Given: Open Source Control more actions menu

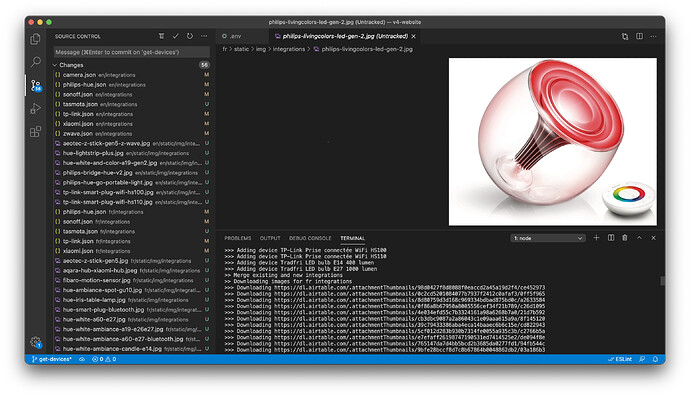Looking at the screenshot, I should [204, 36].
